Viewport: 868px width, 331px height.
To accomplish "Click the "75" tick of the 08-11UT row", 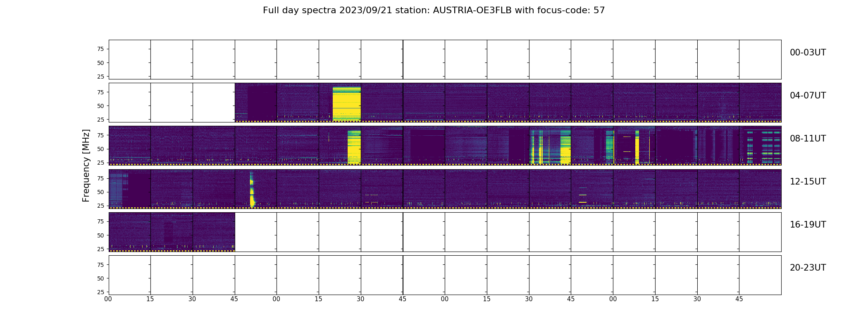I will (100, 135).
